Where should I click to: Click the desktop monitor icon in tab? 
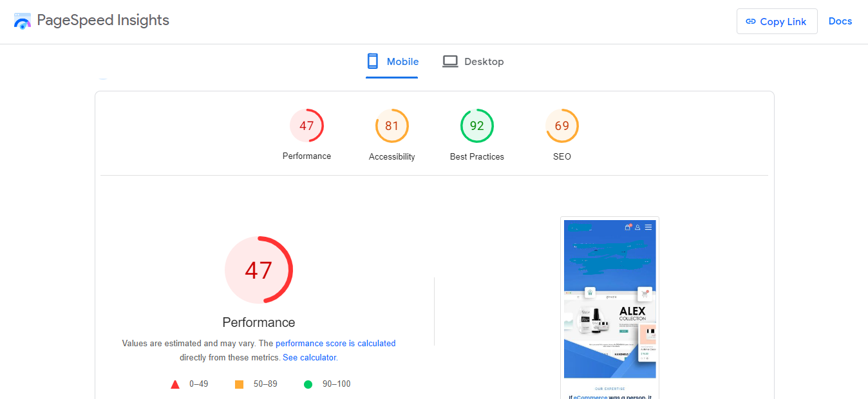pos(450,62)
